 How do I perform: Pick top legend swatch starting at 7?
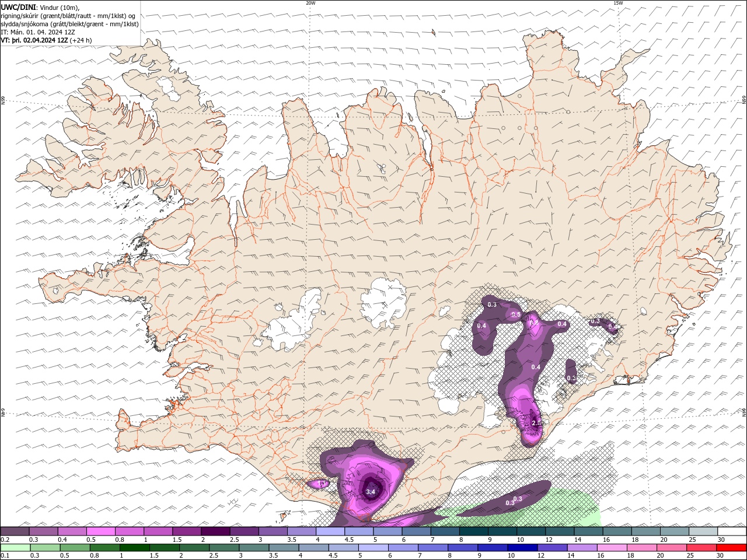coord(445,531)
